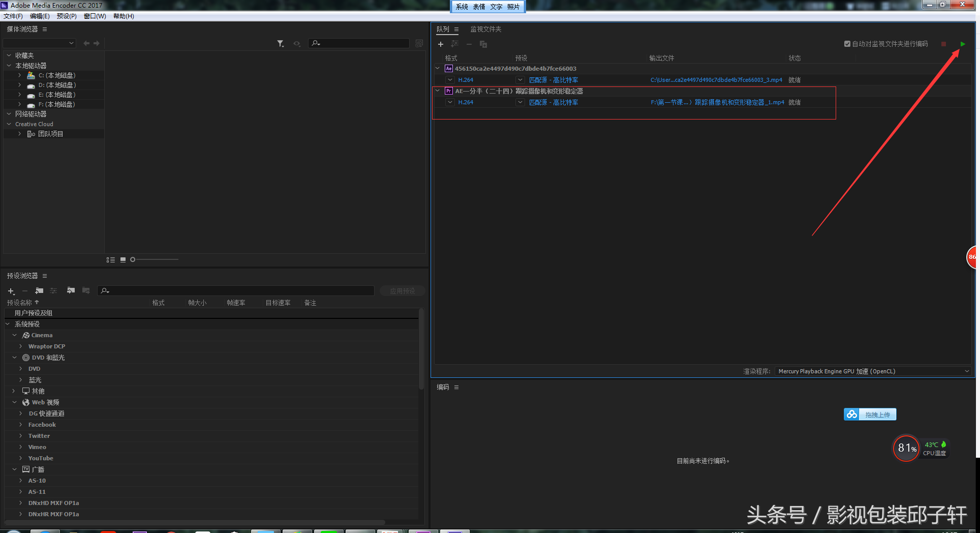Collapse the 系统预设 group
Image resolution: width=980 pixels, height=533 pixels.
8,324
